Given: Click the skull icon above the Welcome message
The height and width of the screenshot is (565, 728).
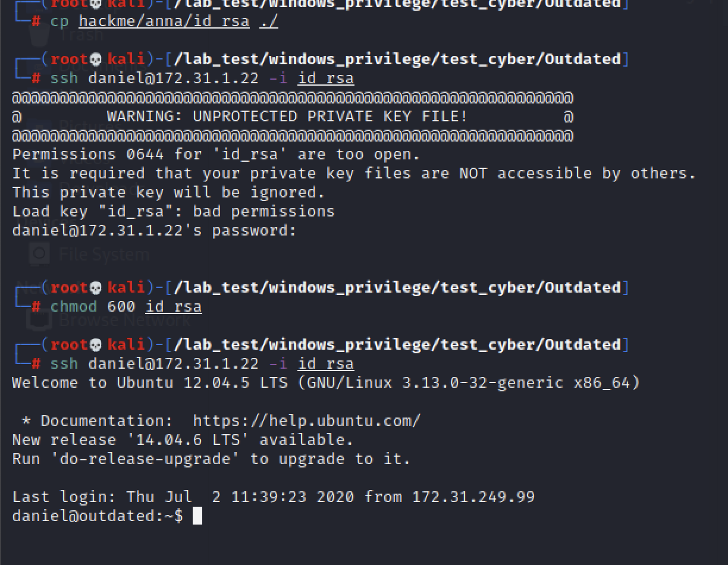Looking at the screenshot, I should [96, 345].
